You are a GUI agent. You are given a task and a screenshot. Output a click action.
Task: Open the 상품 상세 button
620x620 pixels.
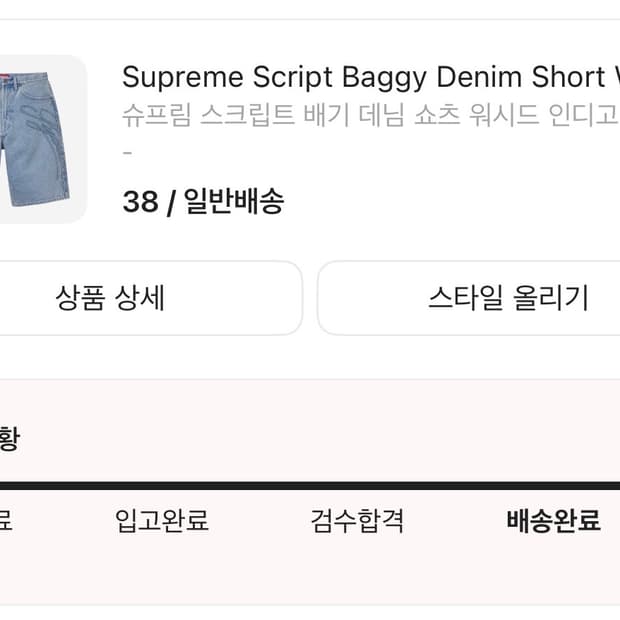point(110,298)
